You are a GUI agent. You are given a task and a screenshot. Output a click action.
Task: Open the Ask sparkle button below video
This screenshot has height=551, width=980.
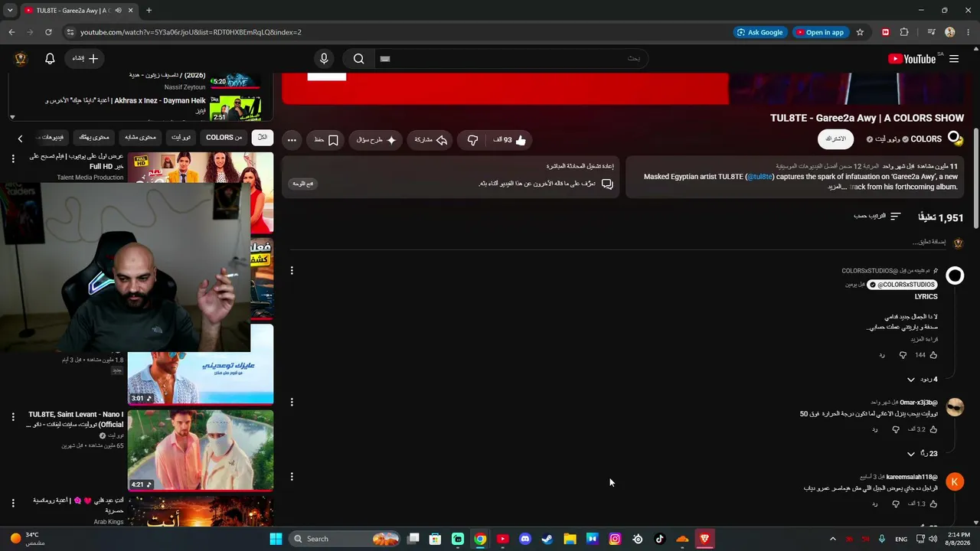coord(377,140)
